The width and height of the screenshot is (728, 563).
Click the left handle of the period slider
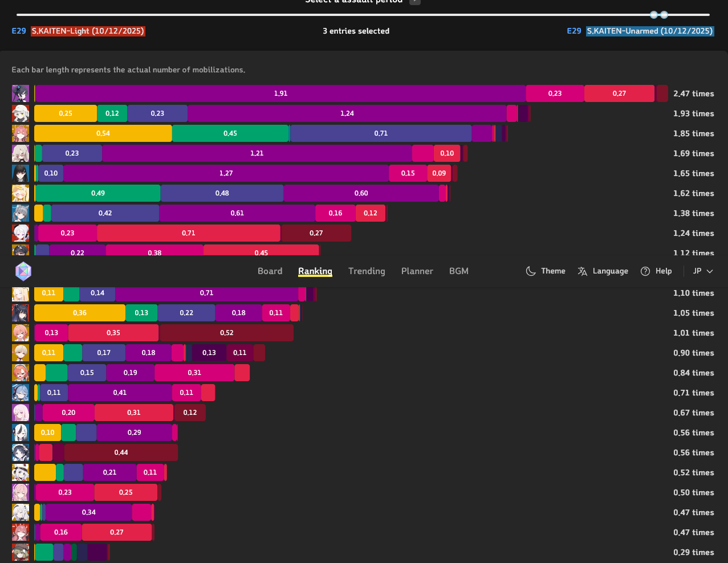click(x=654, y=15)
